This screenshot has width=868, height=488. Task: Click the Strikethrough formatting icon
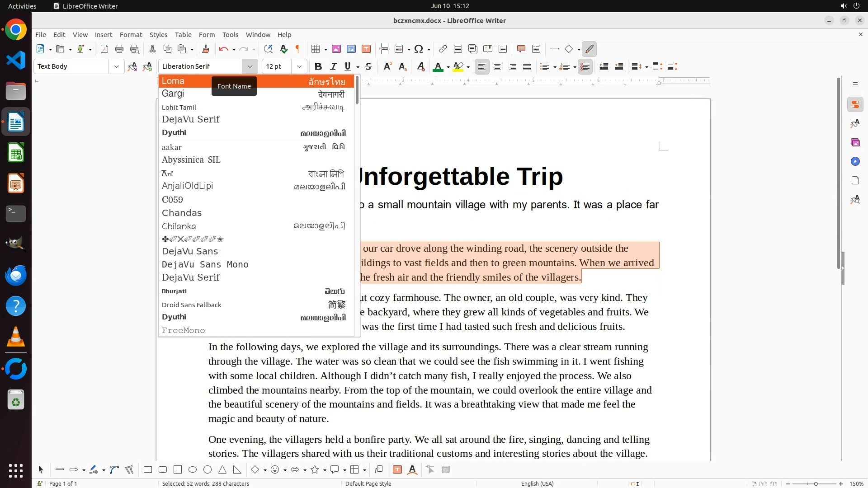[x=368, y=66]
